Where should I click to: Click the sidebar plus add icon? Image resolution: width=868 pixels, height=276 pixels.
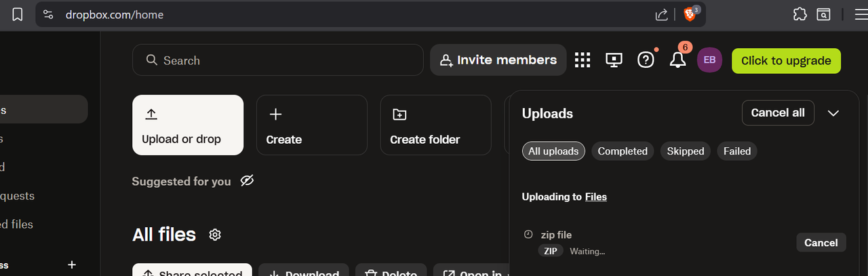tap(72, 264)
